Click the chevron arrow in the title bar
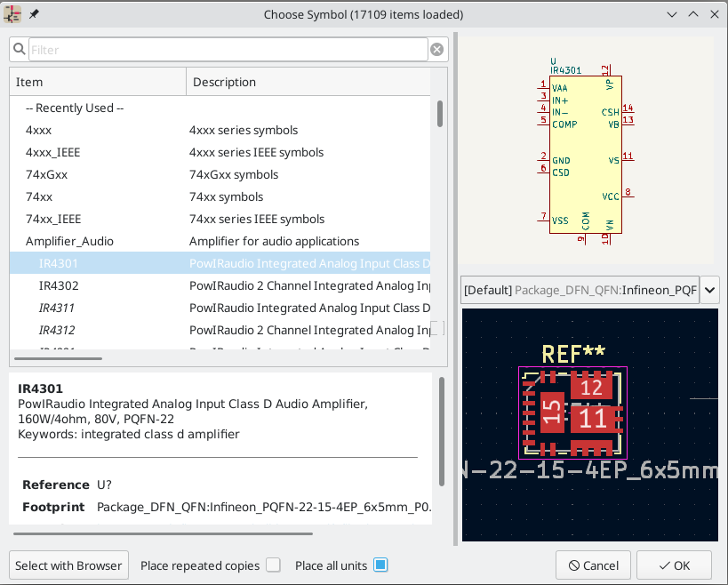 [x=672, y=14]
